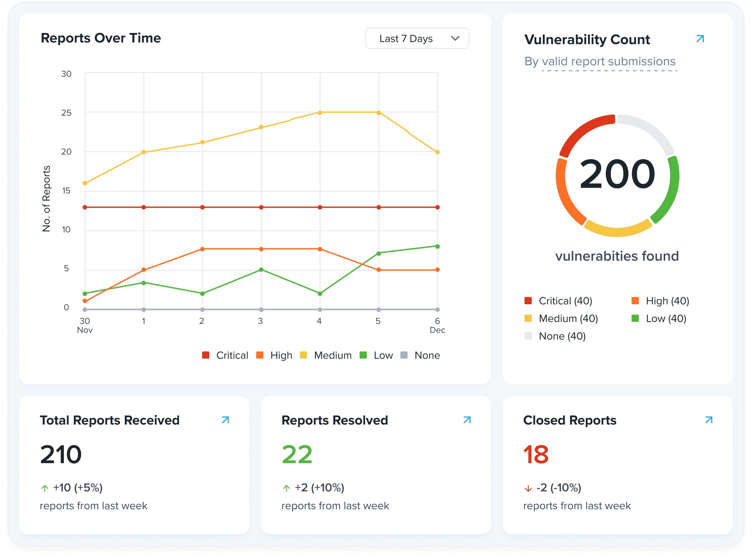Click the +2 (+10%) change text
The image size is (752, 560).
click(x=319, y=488)
